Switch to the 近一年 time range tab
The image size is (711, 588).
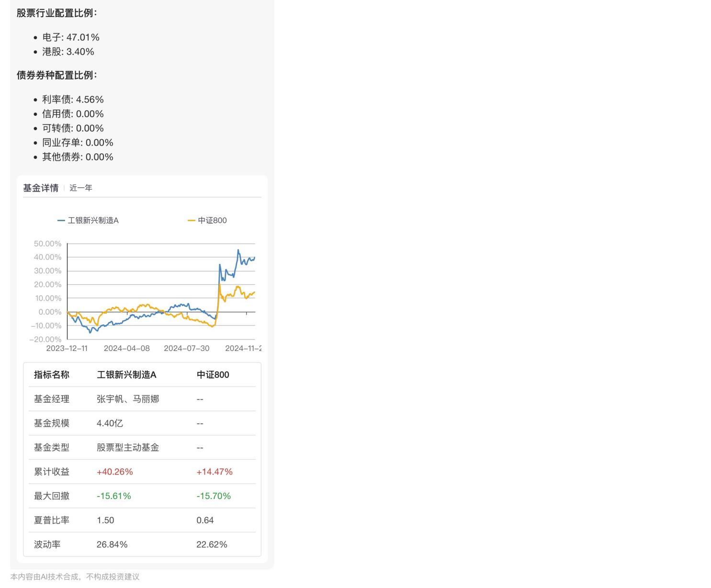pos(80,188)
